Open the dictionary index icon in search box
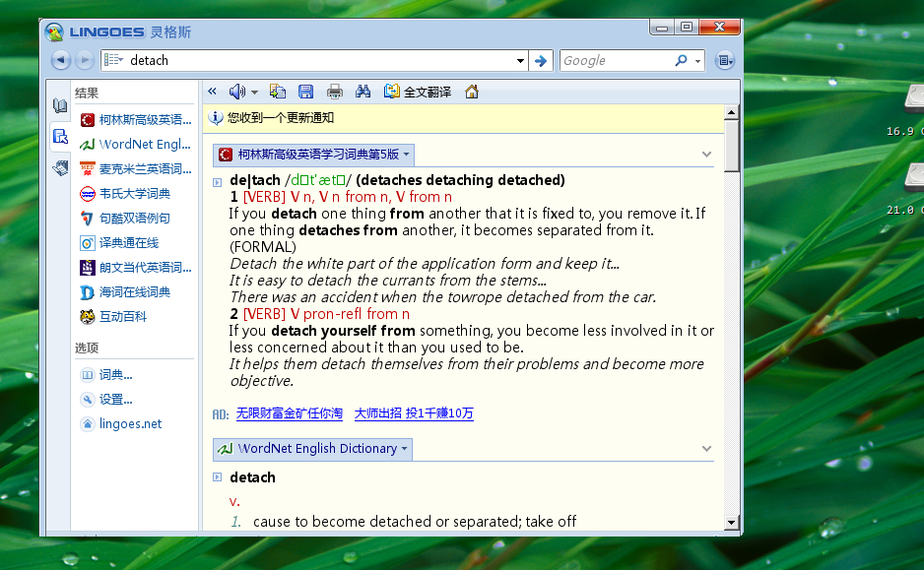The image size is (924, 570). 112,60
